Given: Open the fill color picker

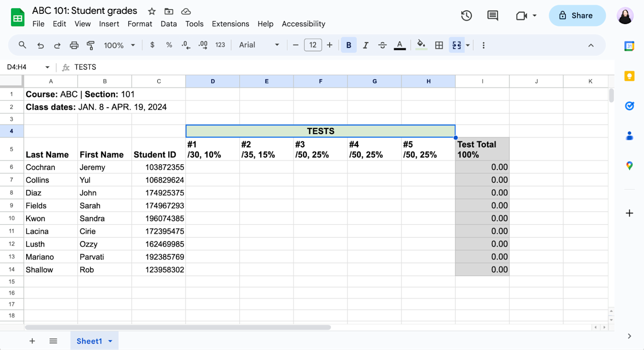Looking at the screenshot, I should pyautogui.click(x=421, y=45).
